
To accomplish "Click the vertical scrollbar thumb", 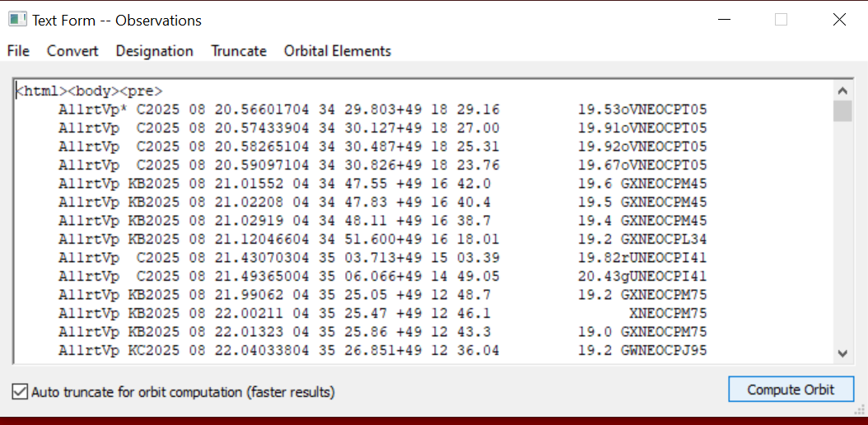I will tap(842, 111).
